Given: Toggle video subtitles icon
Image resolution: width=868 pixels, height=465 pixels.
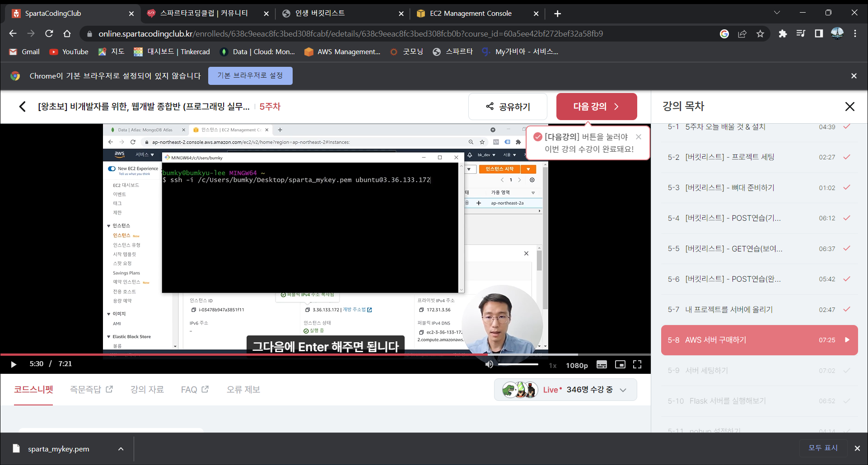Looking at the screenshot, I should pos(602,364).
